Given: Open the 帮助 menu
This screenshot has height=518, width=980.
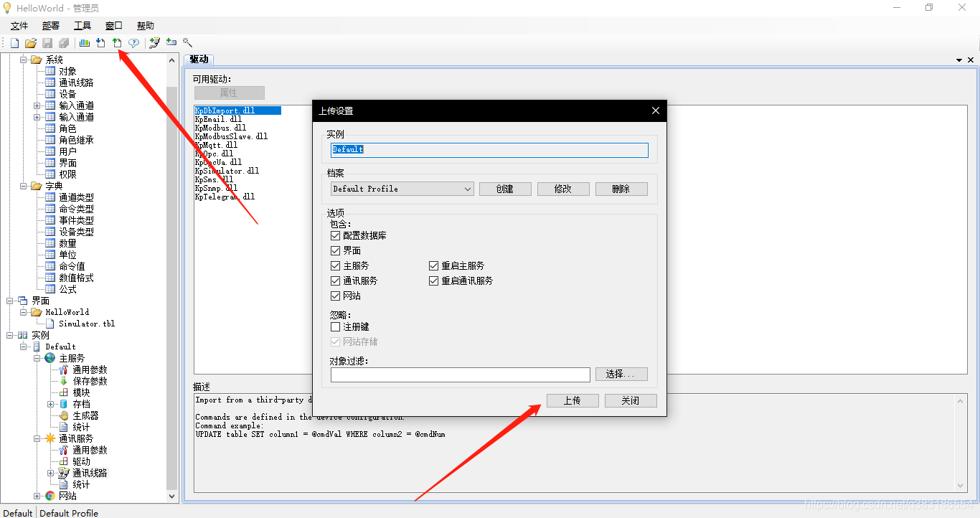Looking at the screenshot, I should tap(146, 26).
